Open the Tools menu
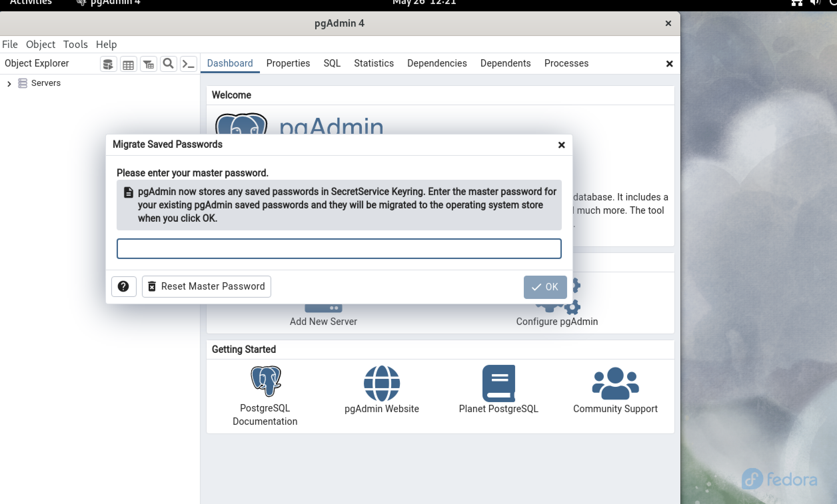This screenshot has height=504, width=837. pos(75,44)
